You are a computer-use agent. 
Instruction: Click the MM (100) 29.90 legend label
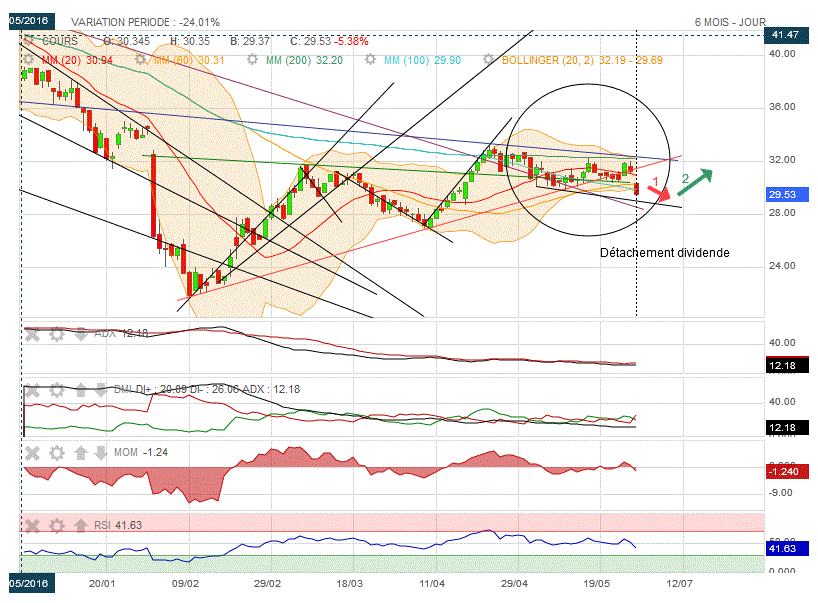[423, 60]
